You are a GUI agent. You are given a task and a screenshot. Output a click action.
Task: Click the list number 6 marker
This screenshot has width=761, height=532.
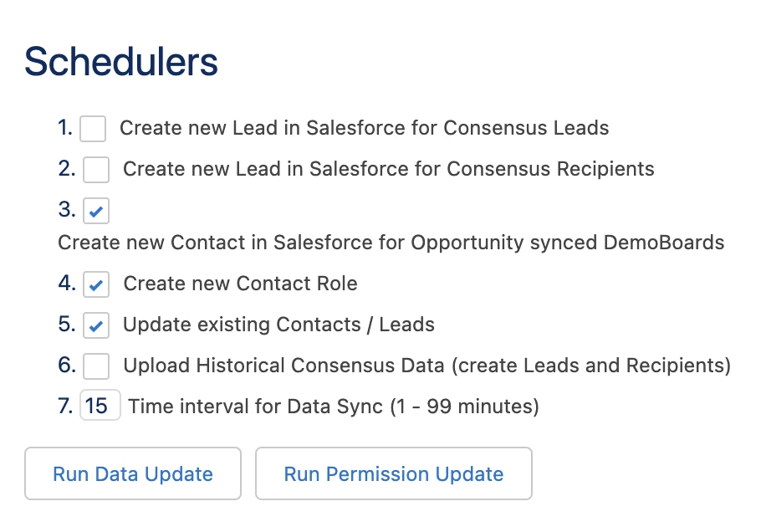click(68, 366)
